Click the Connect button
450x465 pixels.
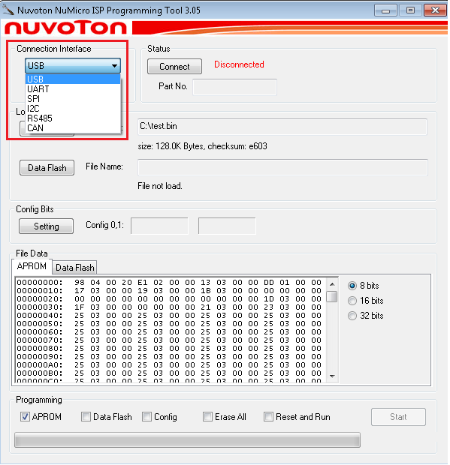point(174,66)
